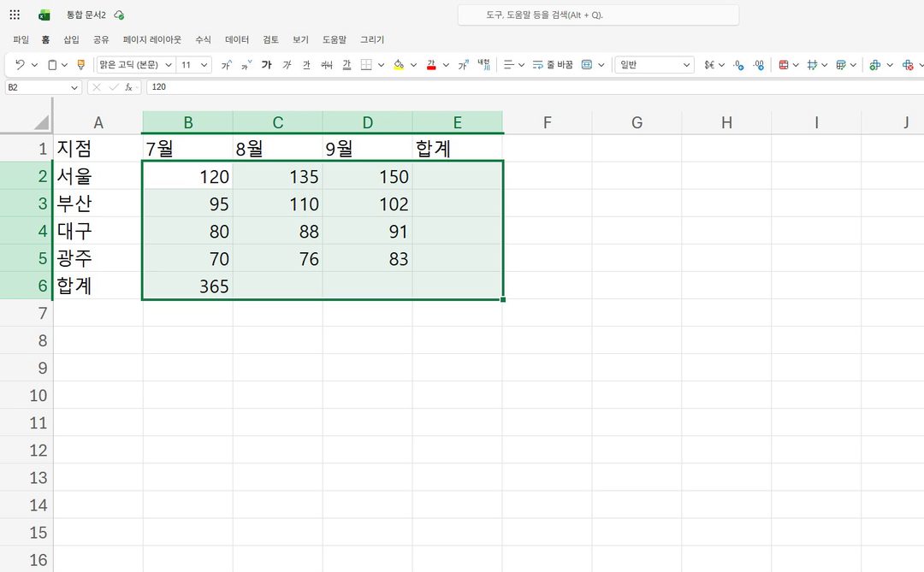
Task: Click the Undo icon
Action: pyautogui.click(x=20, y=65)
